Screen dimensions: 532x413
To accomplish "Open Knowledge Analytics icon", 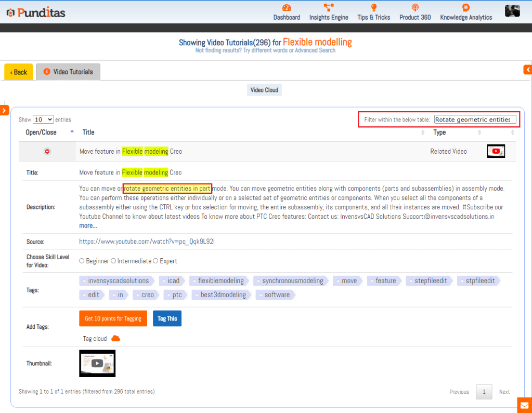I will [x=465, y=7].
